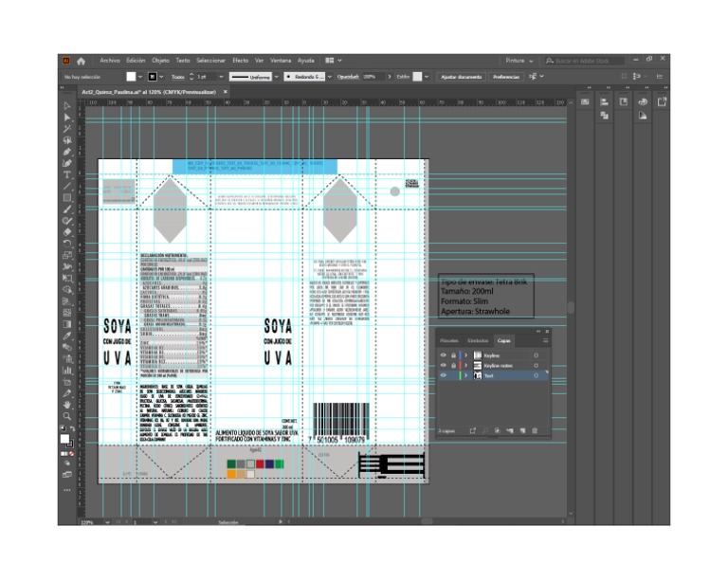
Task: Expand the Keyline notes layer
Action: tap(465, 365)
